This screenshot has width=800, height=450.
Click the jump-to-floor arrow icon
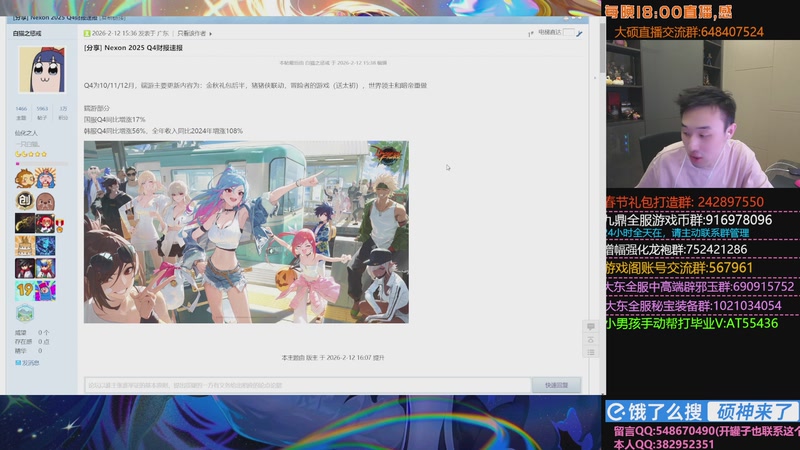click(579, 33)
